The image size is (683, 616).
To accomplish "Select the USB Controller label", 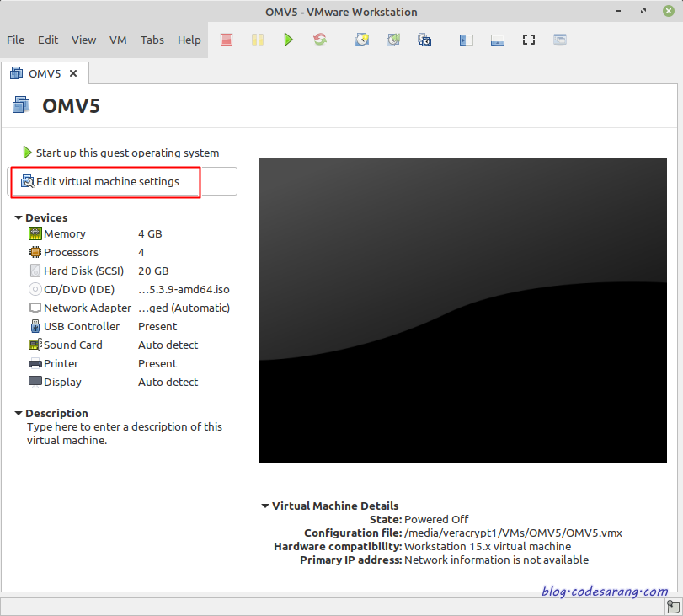I will 82,326.
